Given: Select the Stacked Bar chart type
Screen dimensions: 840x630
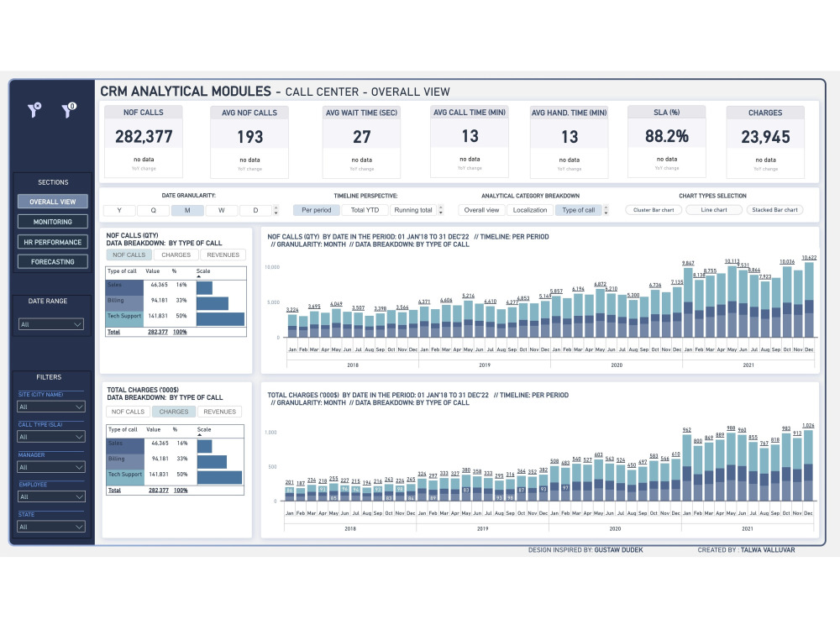Looking at the screenshot, I should click(x=774, y=210).
